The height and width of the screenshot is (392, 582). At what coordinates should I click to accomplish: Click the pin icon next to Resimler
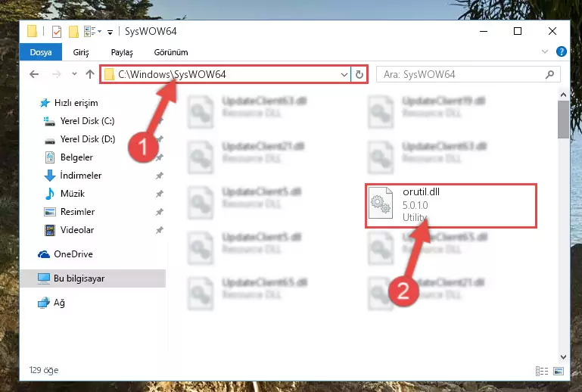pos(159,212)
